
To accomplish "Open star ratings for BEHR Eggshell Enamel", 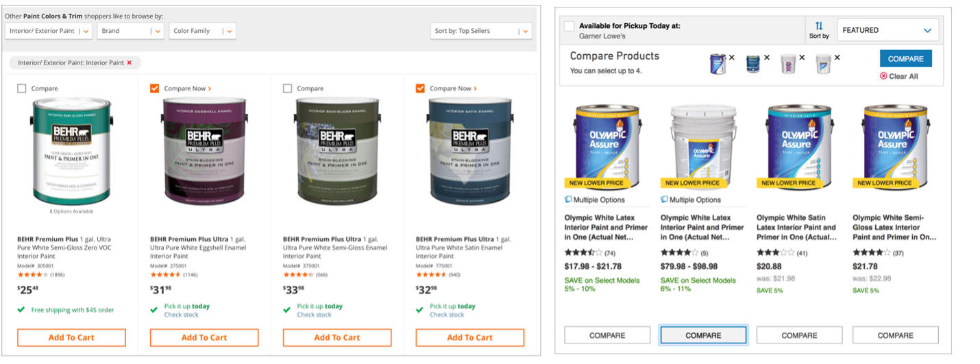I will click(165, 274).
